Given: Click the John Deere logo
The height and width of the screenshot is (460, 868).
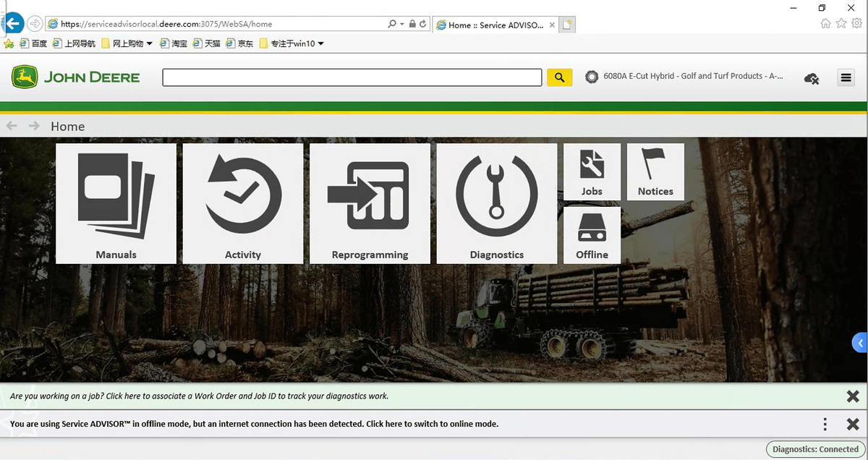Looking at the screenshot, I should 76,77.
